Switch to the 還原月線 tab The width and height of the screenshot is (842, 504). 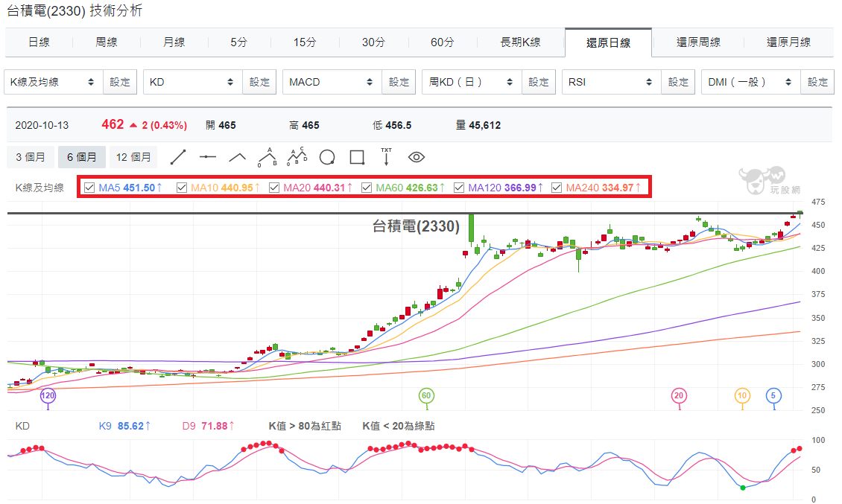point(788,42)
